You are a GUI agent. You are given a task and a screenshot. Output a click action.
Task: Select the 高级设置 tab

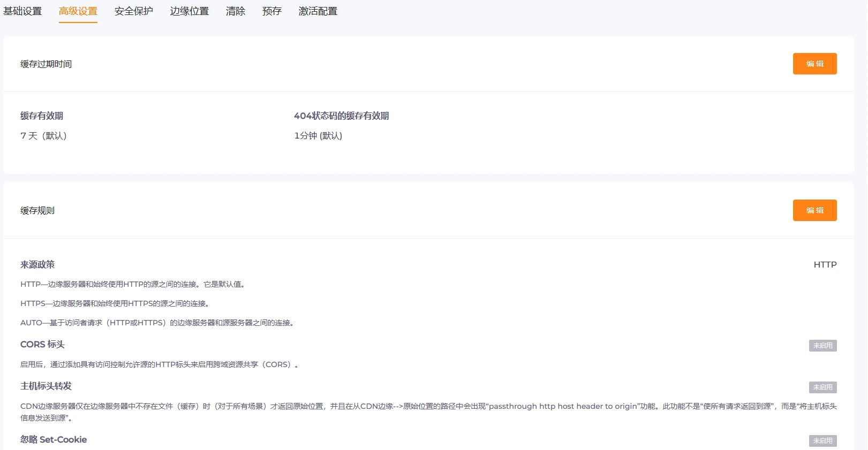click(x=78, y=11)
